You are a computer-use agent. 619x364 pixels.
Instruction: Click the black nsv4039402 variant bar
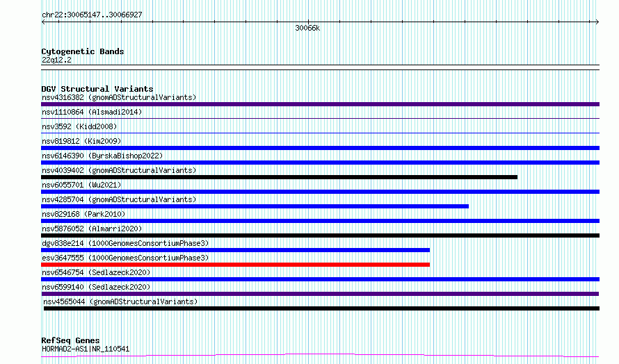point(279,177)
